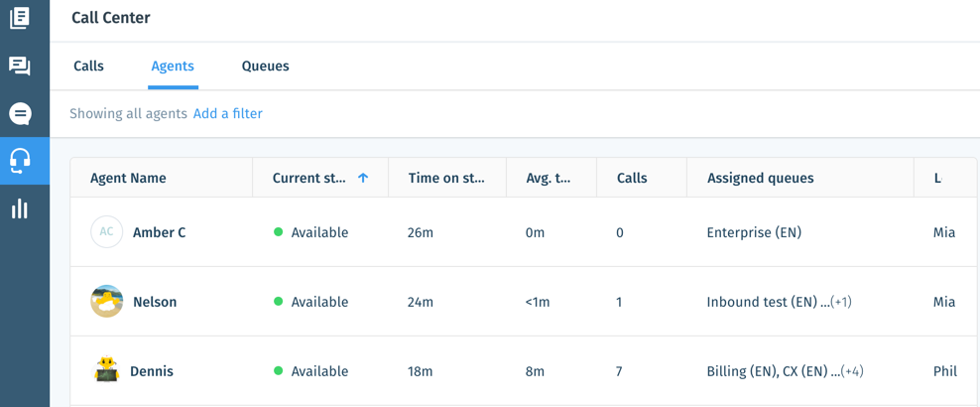This screenshot has height=407, width=980.
Task: Sort by the Assigned queues column
Action: (x=761, y=178)
